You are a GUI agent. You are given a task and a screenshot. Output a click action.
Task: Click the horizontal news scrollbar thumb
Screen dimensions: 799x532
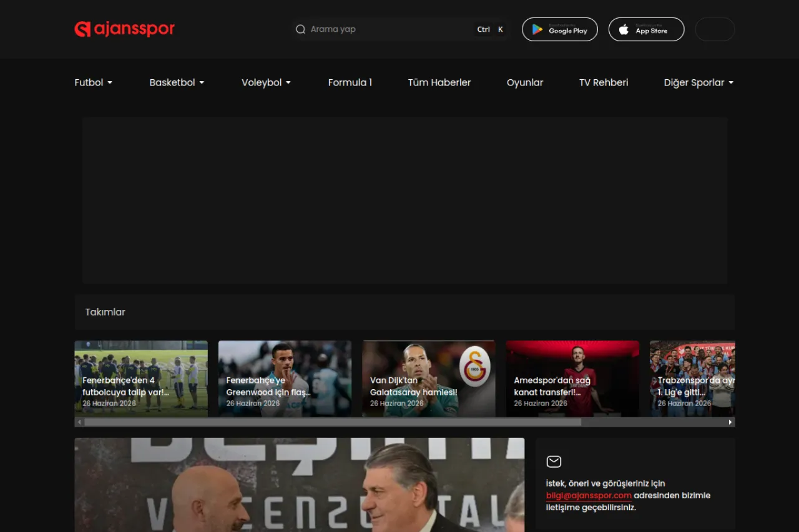(333, 422)
